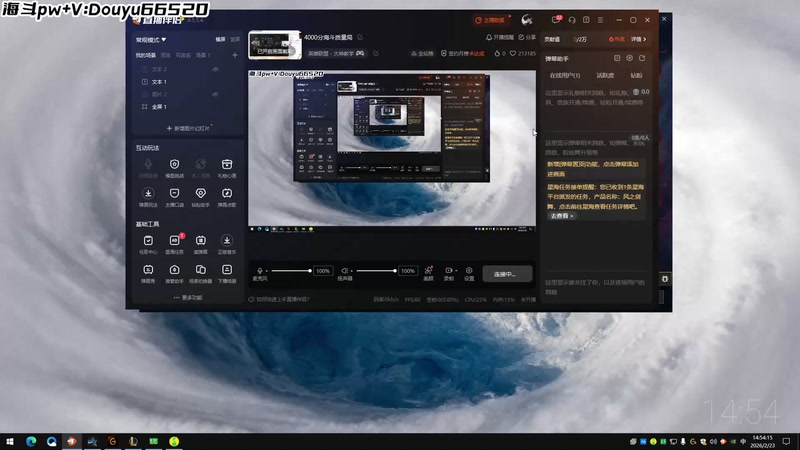This screenshot has height=450, width=800.
Task: Edit the stream title pencil icon
Action: point(360,37)
